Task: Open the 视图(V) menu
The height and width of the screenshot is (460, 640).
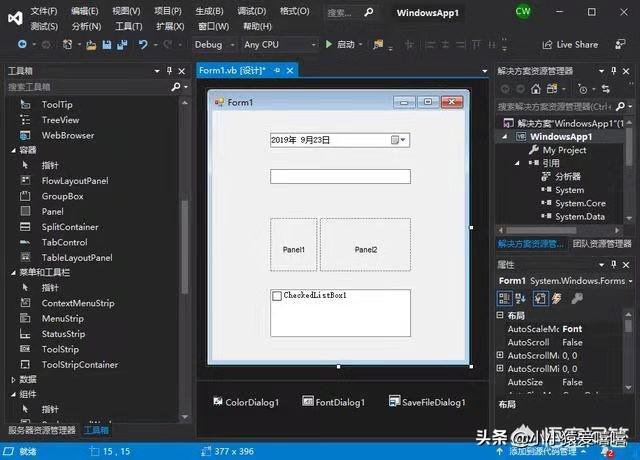Action: [x=126, y=11]
